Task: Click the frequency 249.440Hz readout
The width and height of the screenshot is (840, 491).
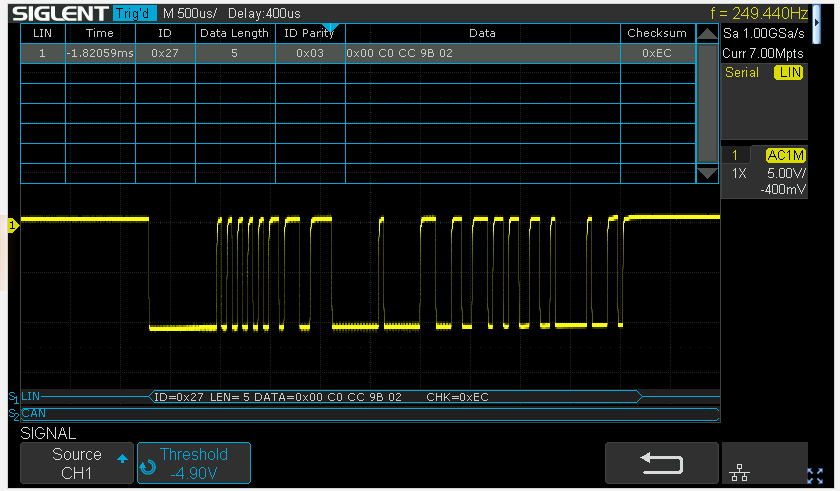Action: 759,13
